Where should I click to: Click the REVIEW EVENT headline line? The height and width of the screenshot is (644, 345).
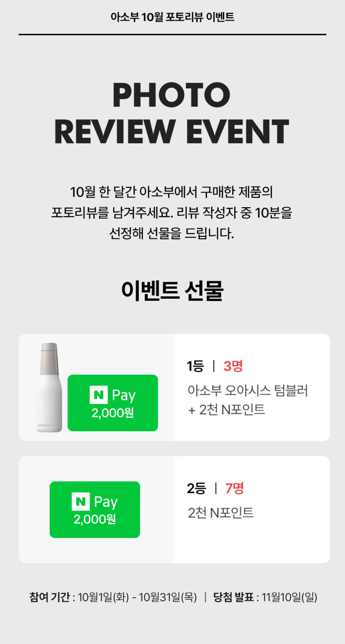coord(172,132)
